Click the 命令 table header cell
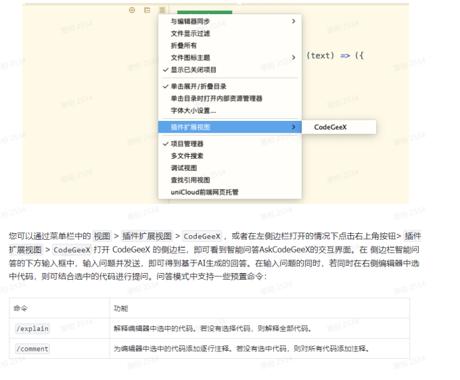 click(60, 308)
